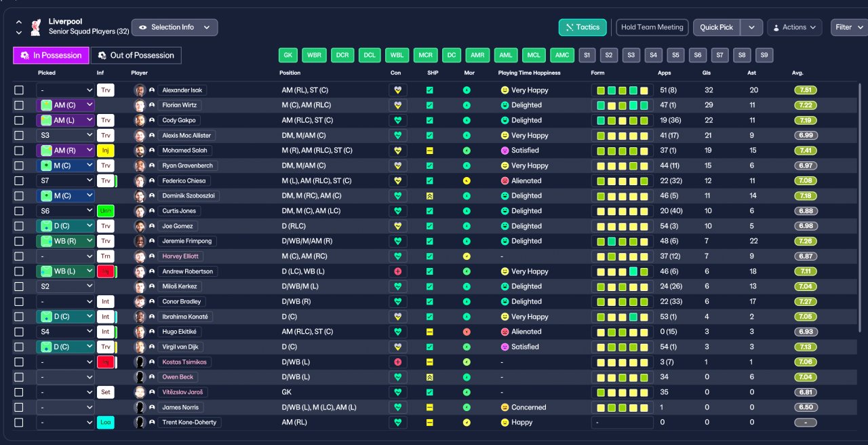The width and height of the screenshot is (868, 445).
Task: Click Alexander Isak's condition heart icon
Action: point(398,90)
